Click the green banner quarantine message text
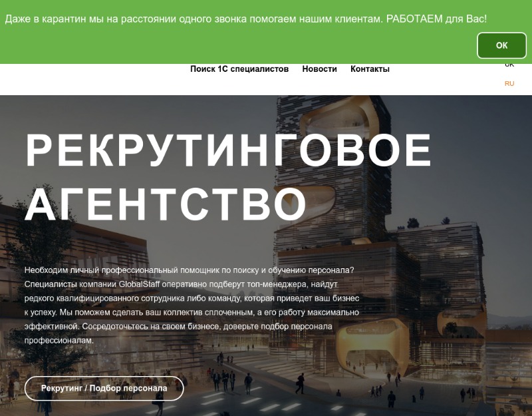 245,19
